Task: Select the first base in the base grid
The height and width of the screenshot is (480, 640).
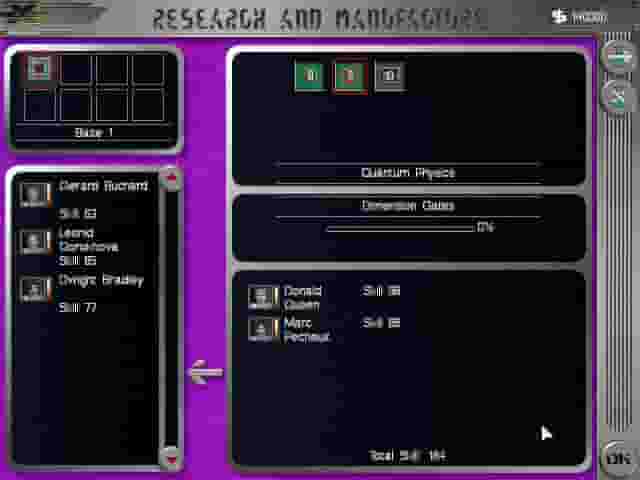Action: 39,68
